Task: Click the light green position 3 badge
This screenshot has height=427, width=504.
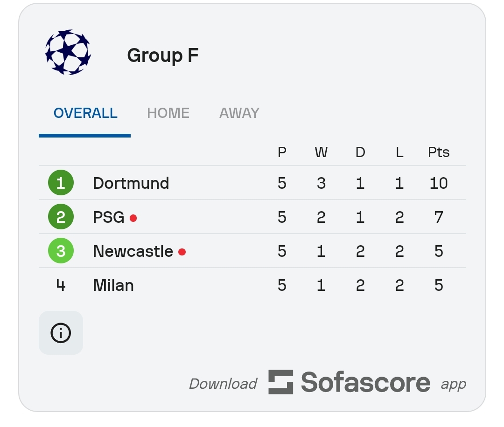Action: [x=61, y=251]
